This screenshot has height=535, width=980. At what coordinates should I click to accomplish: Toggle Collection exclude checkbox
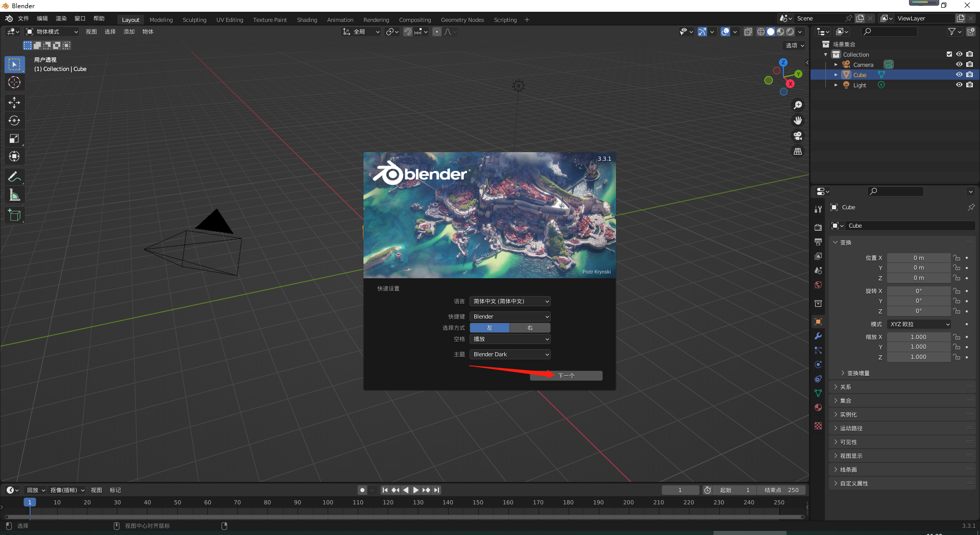(x=949, y=54)
